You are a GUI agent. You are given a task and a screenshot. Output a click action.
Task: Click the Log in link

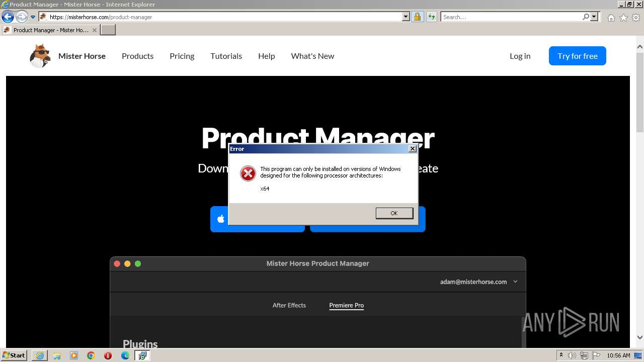(x=520, y=56)
